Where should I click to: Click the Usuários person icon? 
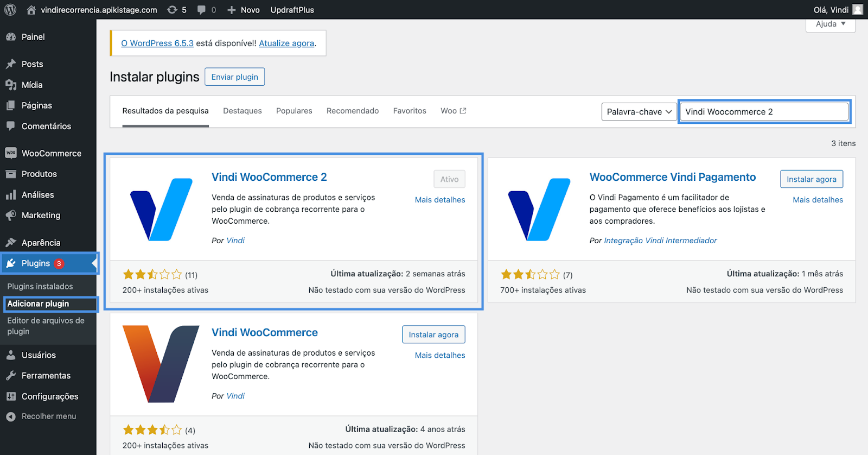pyautogui.click(x=11, y=355)
